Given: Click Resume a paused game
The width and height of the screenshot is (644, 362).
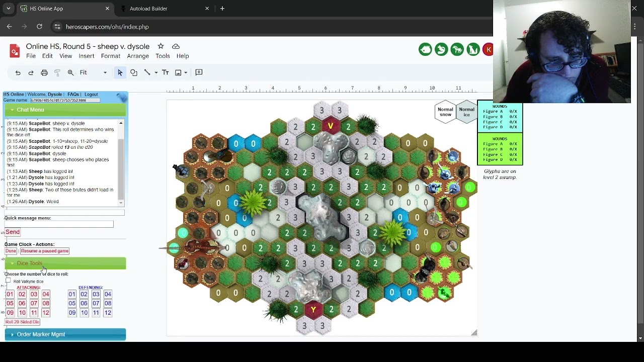Looking at the screenshot, I should click(45, 251).
